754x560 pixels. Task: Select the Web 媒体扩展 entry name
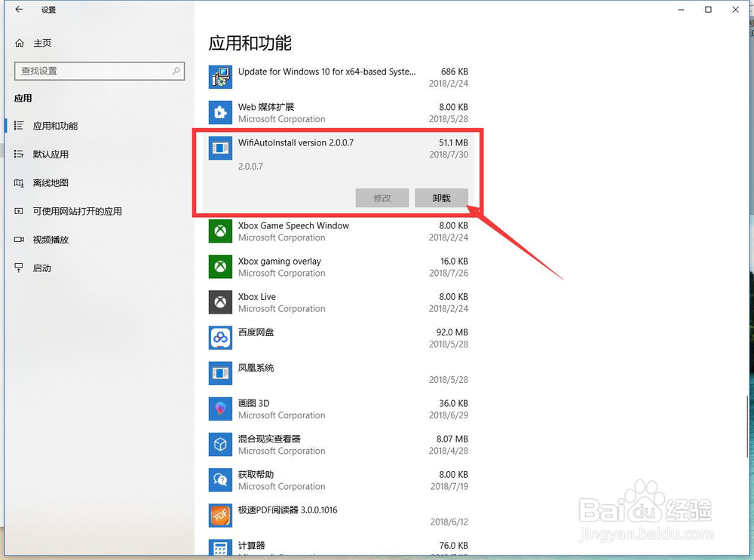point(266,107)
